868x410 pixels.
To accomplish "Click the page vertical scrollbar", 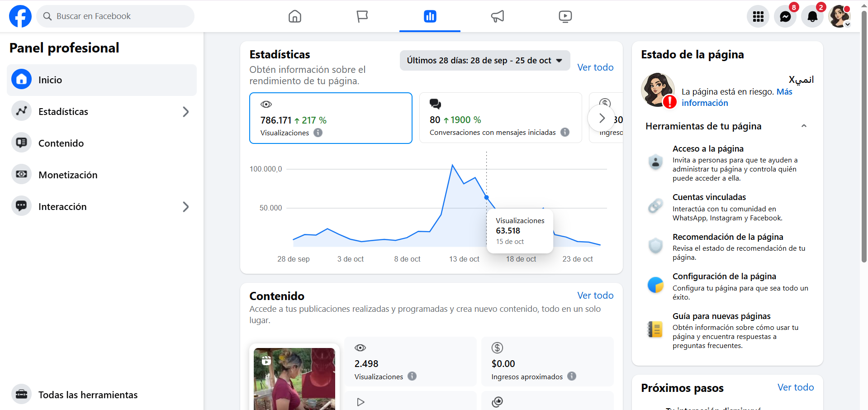I will (x=864, y=136).
